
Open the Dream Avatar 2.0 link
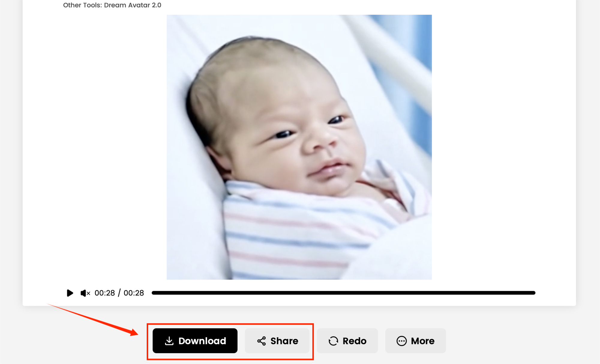[133, 5]
